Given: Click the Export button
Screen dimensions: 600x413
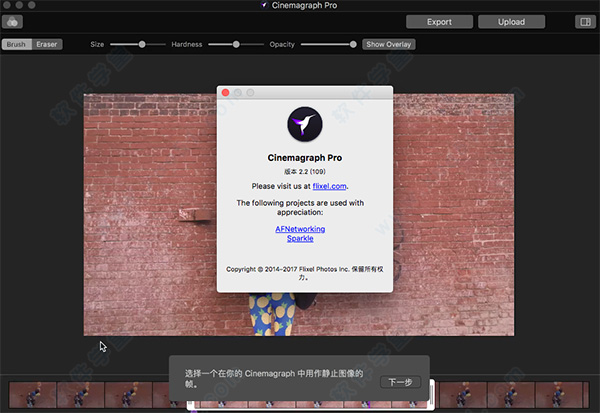Looking at the screenshot, I should 439,22.
